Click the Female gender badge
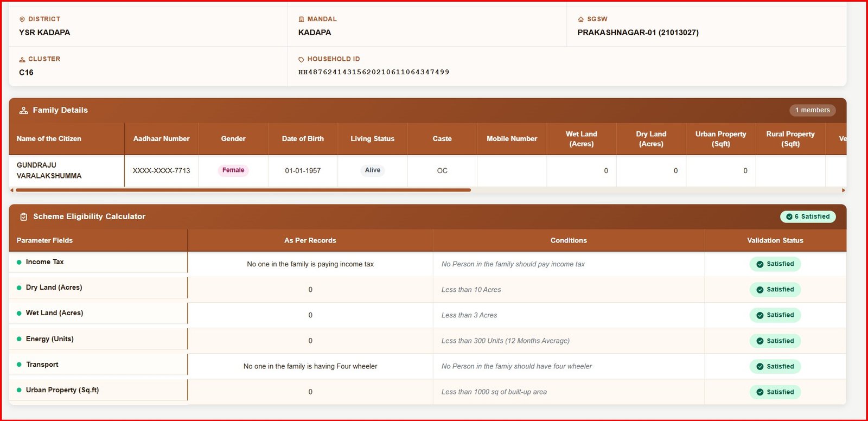 click(233, 170)
